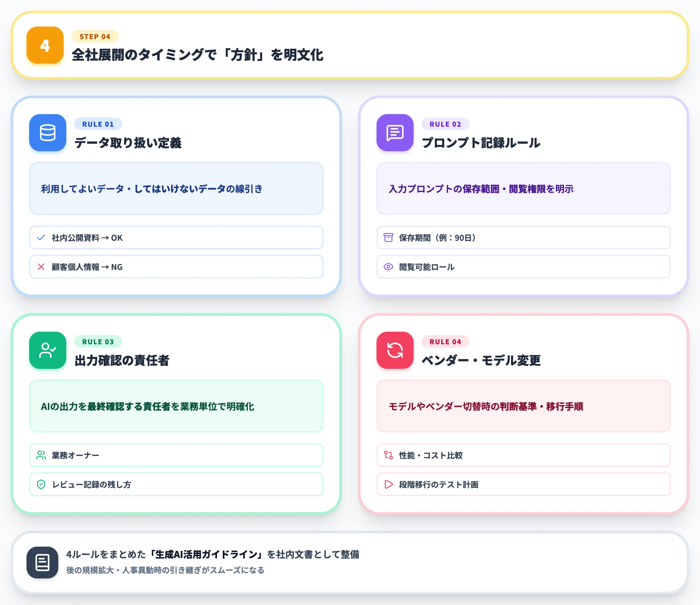Click the blue box 利用してよいデータ・してはいけないデータの線引き
The image size is (700, 605).
point(176,188)
